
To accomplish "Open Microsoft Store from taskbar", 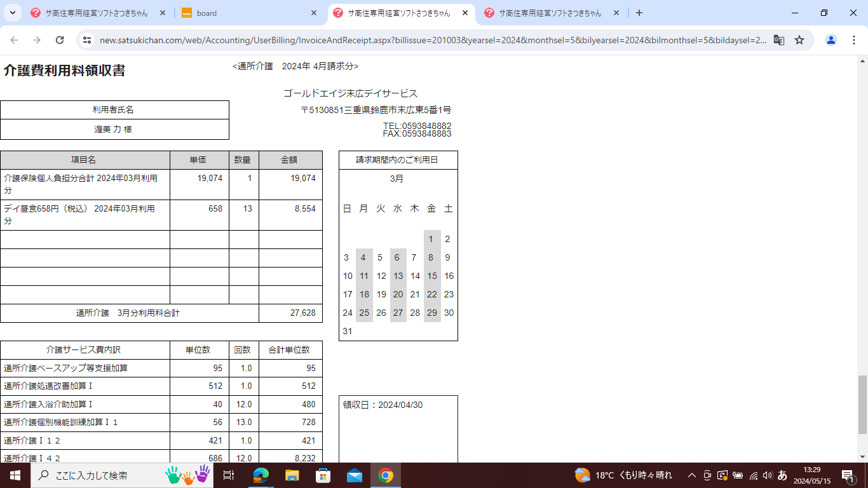I will click(323, 475).
